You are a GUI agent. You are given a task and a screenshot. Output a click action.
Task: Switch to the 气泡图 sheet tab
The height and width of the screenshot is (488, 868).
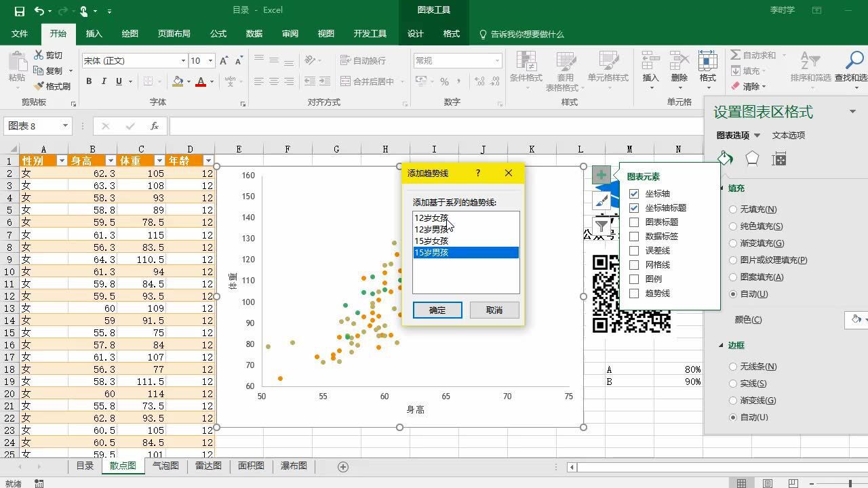coord(165,466)
